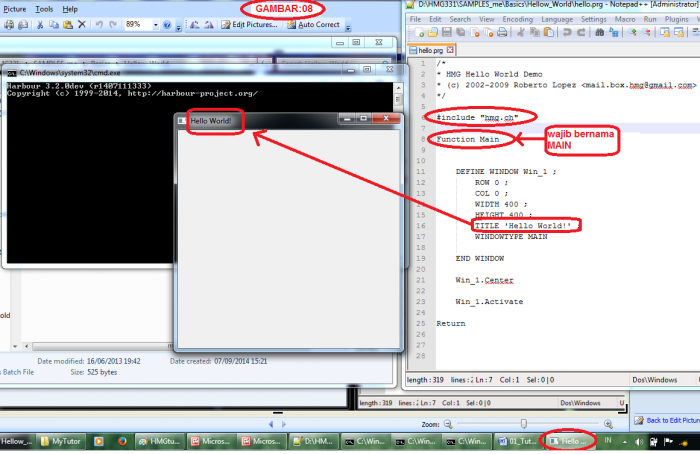Expand toolbar options arrow after Help icon

178,27
